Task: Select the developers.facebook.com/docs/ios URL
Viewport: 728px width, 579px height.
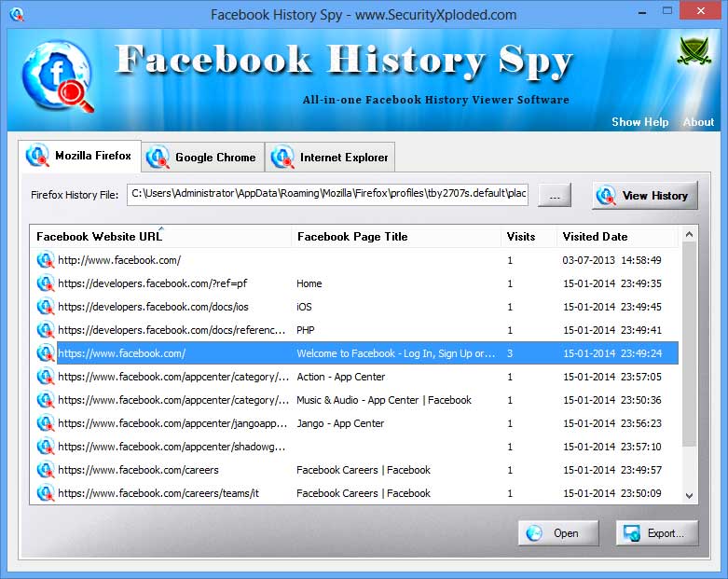Action: pyautogui.click(x=153, y=307)
